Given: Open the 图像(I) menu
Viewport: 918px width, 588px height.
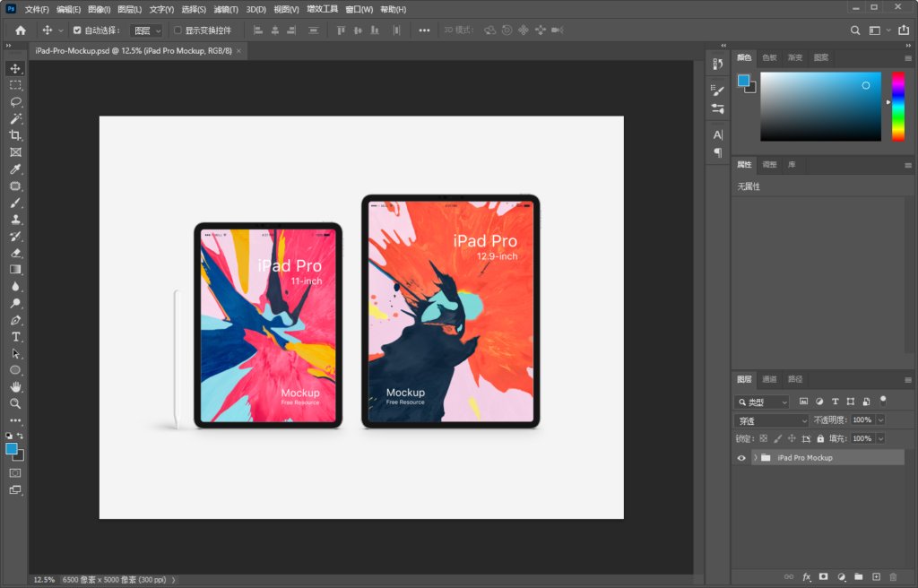Looking at the screenshot, I should click(99, 9).
